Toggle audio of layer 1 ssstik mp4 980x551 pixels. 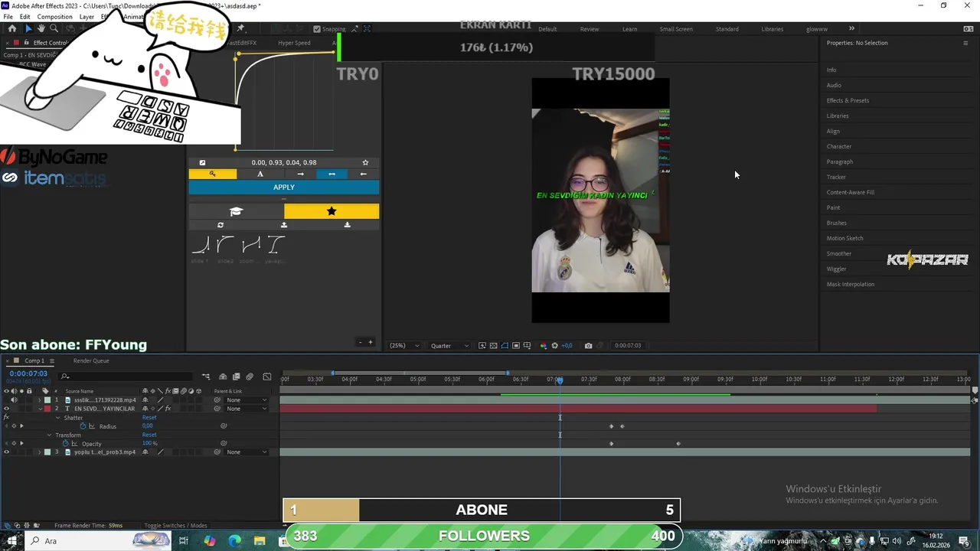pos(13,399)
